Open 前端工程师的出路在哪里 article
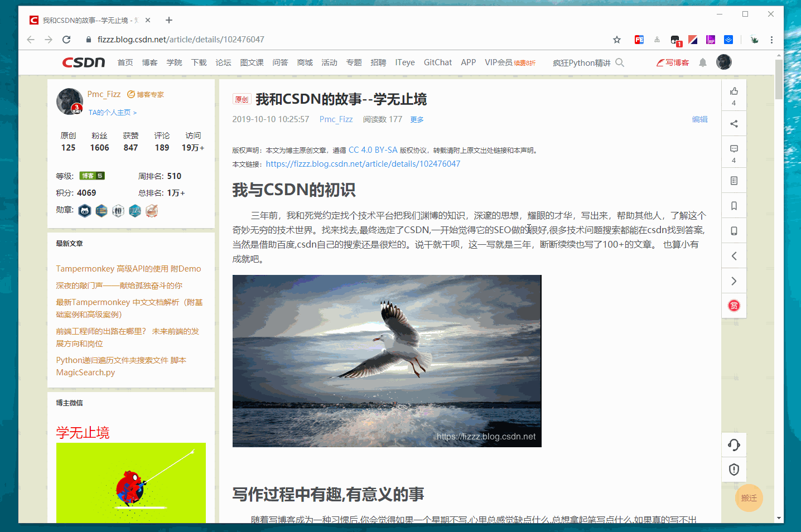This screenshot has height=532, width=801. 128,337
